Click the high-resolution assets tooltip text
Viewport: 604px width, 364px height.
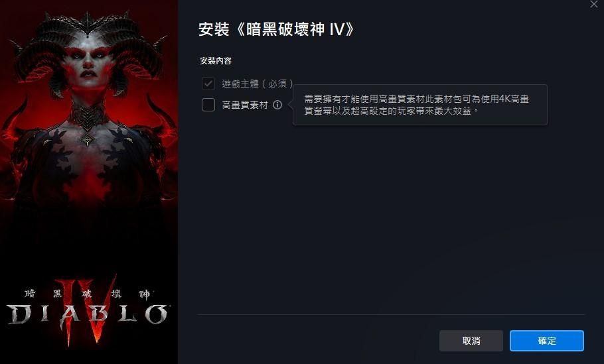(416, 105)
